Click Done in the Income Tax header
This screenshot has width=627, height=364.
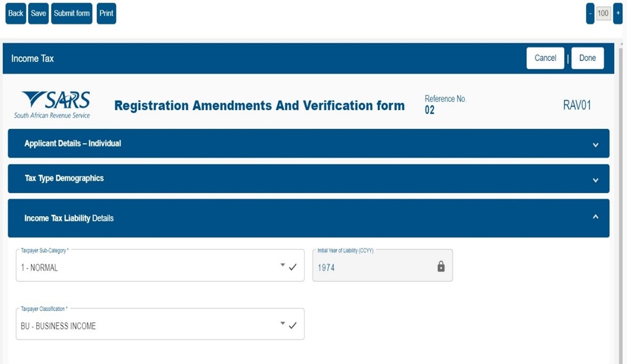587,58
